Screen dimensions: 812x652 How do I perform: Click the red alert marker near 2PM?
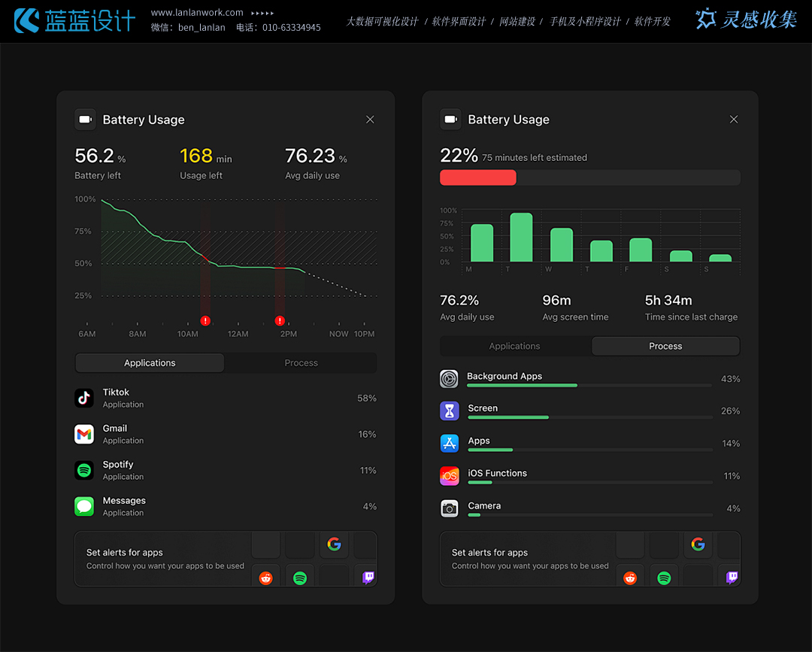(280, 320)
